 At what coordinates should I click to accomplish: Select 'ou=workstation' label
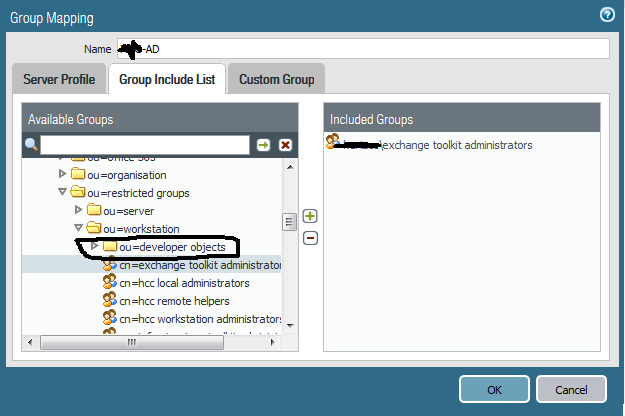click(141, 229)
